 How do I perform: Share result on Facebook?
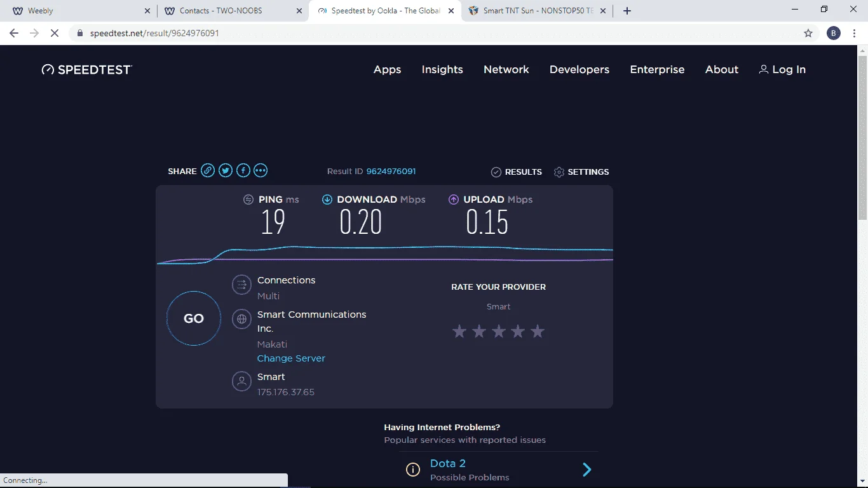click(243, 170)
